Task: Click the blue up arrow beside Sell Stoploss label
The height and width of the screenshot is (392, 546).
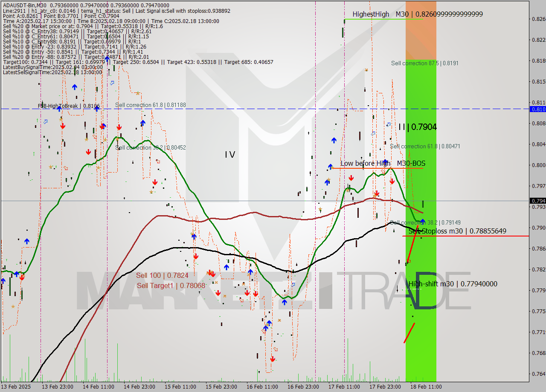Action: (x=422, y=221)
